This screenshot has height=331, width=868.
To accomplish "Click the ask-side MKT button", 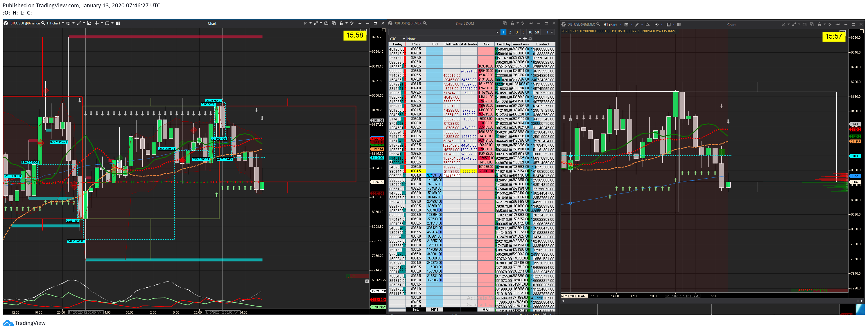I will click(x=486, y=309).
